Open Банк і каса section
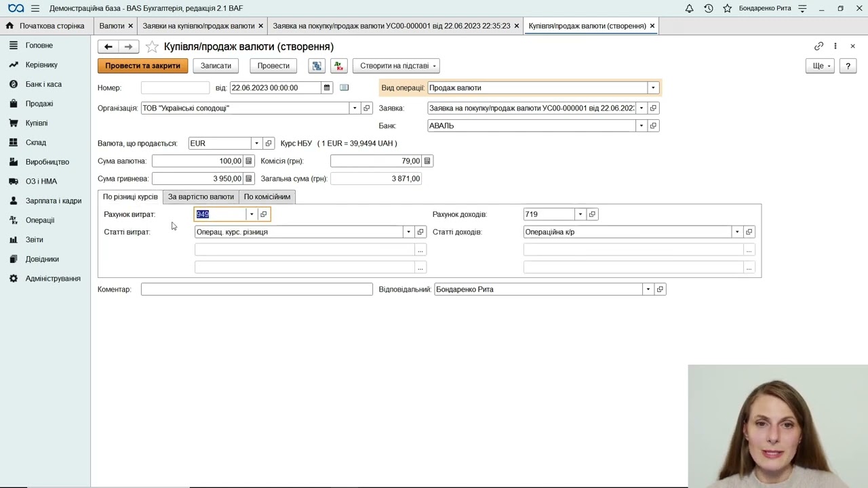The width and height of the screenshot is (868, 488). (43, 84)
